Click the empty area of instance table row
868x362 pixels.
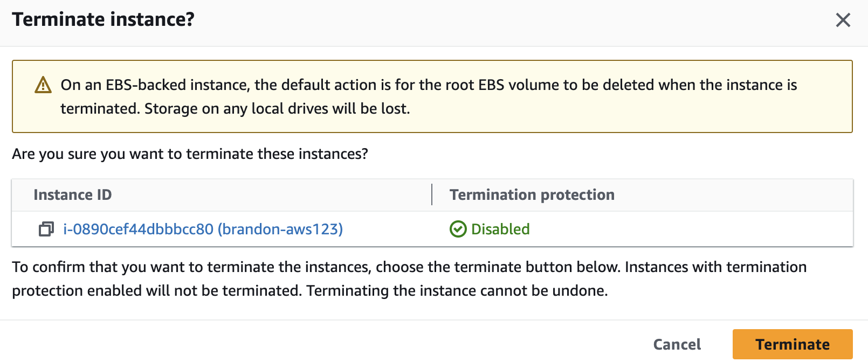690,229
